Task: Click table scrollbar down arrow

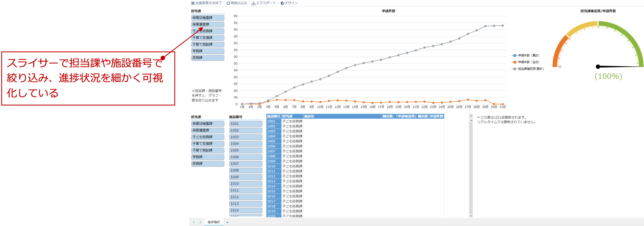Action: (x=471, y=216)
